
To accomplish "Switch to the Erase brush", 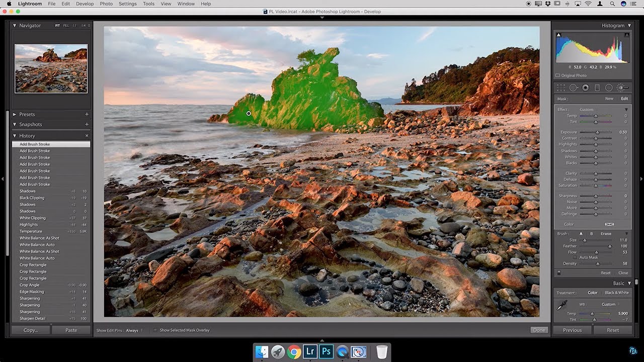I will pyautogui.click(x=606, y=234).
